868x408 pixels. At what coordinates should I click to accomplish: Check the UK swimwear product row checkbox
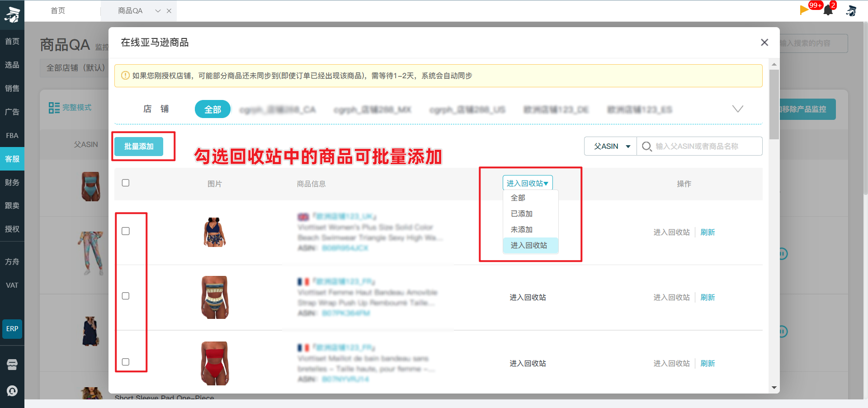click(x=126, y=231)
